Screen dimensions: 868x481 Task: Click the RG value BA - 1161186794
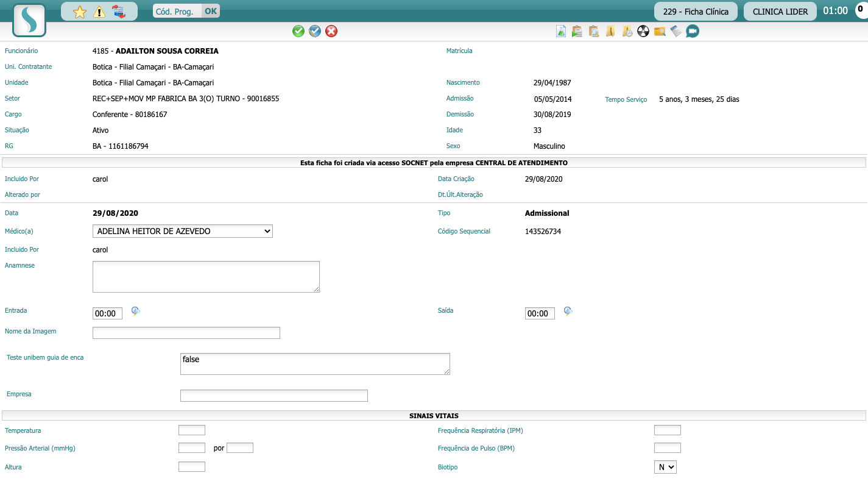(x=121, y=146)
